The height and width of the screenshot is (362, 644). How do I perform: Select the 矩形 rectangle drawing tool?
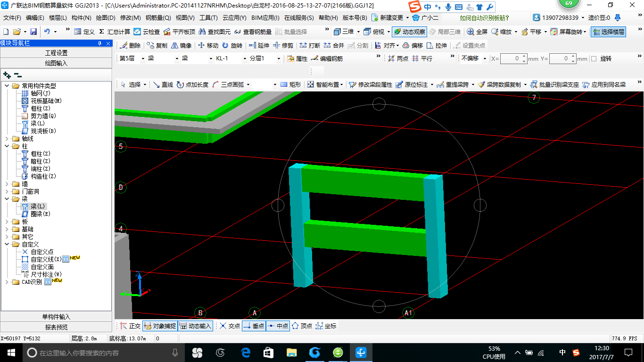pos(290,85)
